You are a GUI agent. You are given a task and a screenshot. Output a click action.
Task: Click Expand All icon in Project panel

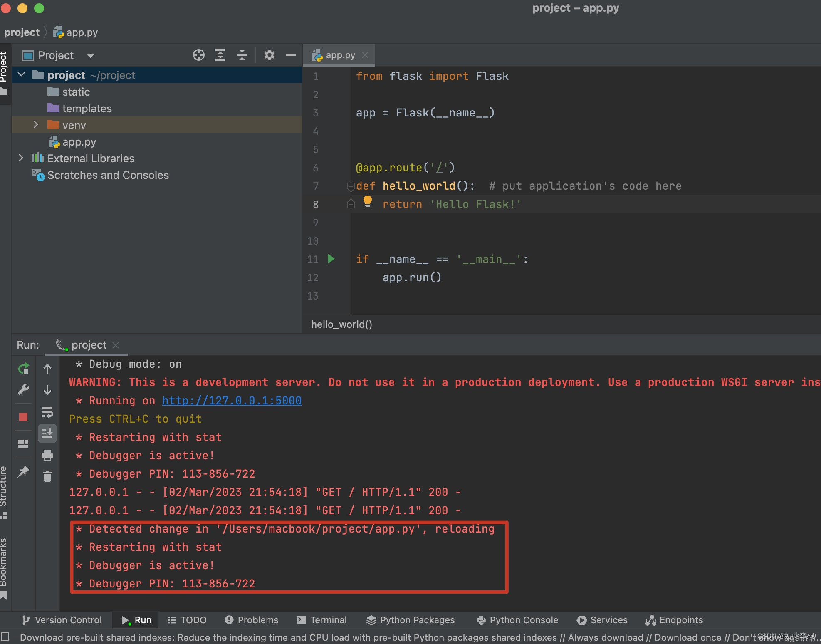(x=220, y=55)
